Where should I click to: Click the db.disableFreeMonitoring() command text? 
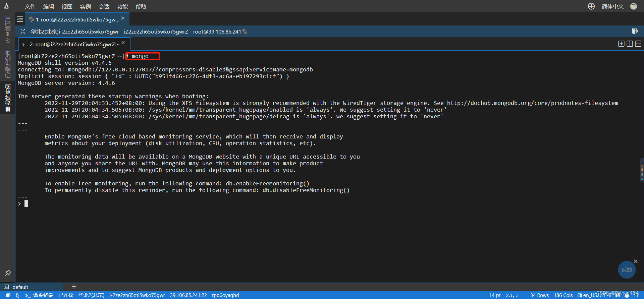pyautogui.click(x=306, y=190)
